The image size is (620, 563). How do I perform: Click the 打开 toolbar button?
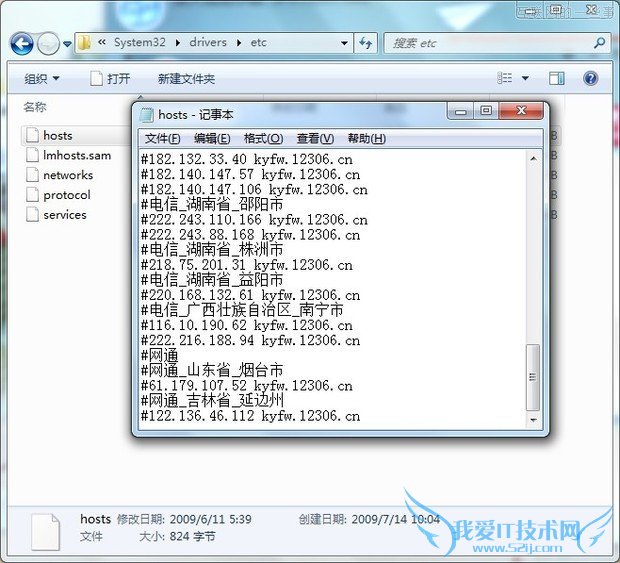[110, 79]
